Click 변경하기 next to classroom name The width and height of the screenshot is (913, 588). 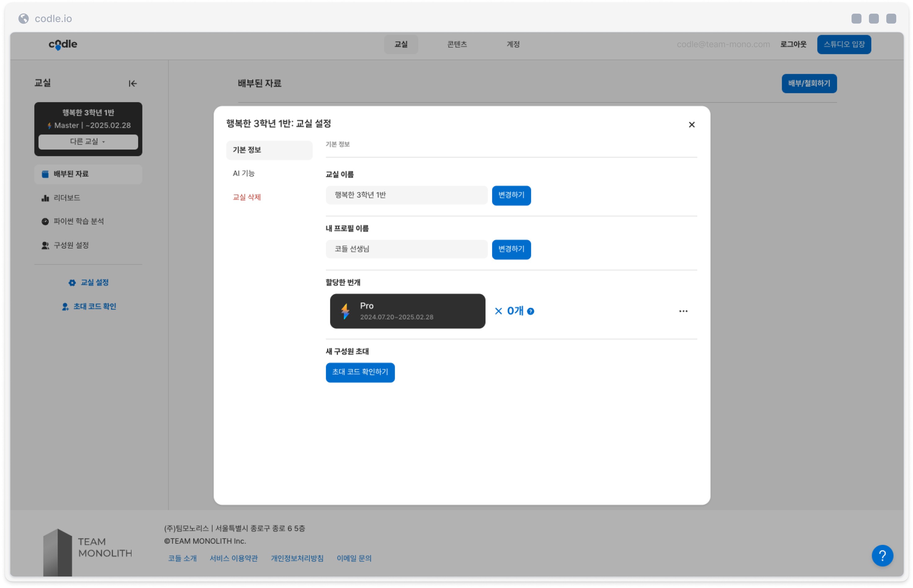click(x=511, y=195)
